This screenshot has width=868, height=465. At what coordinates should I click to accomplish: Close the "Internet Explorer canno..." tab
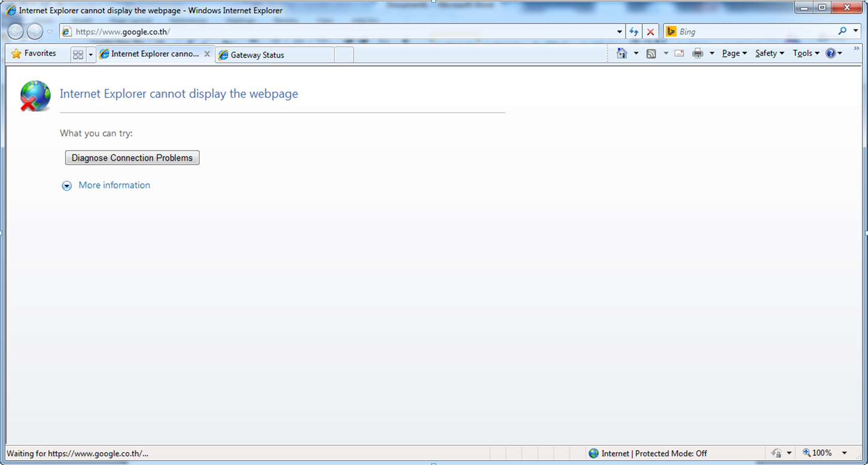207,54
